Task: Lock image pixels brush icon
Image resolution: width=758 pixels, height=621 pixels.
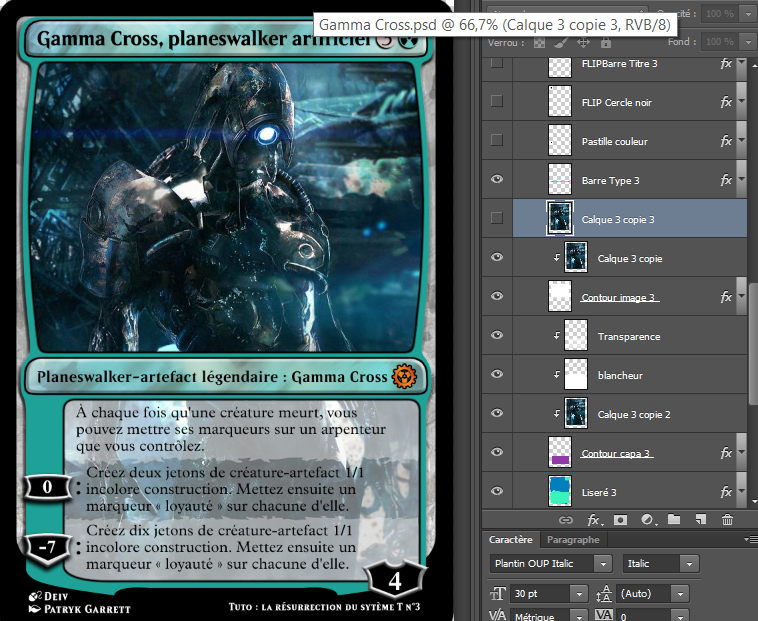Action: 561,43
